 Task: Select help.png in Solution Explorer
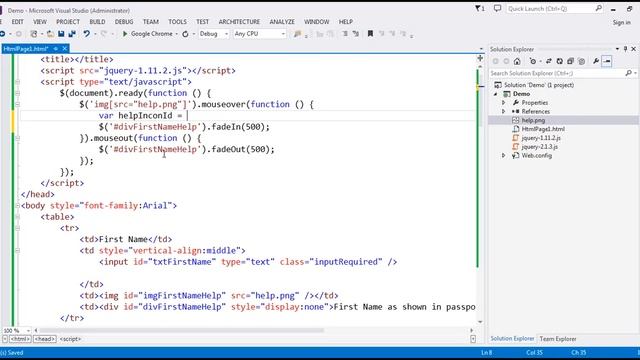tap(533, 120)
